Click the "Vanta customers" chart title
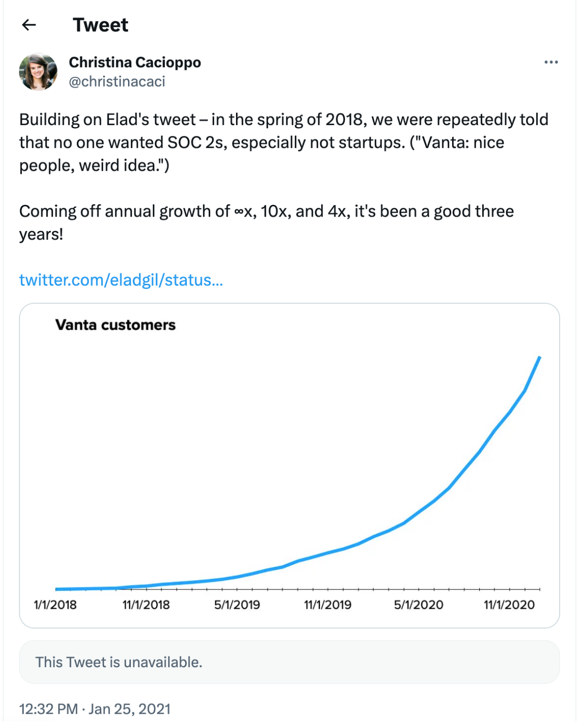This screenshot has height=728, width=583. [x=115, y=325]
